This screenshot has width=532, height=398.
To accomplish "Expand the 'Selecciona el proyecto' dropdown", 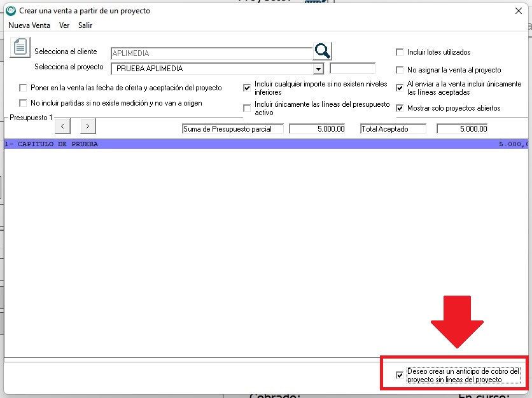I will [318, 69].
